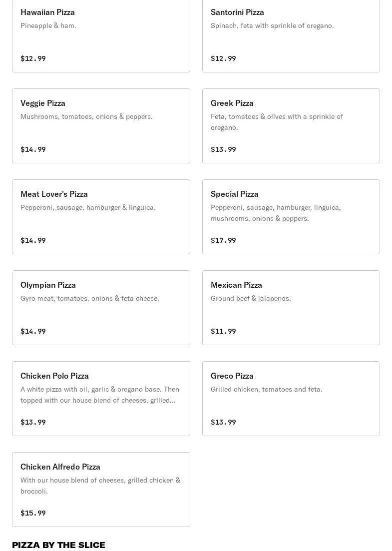Click the Hawaiian Pizza $12.99 price
The width and height of the screenshot is (392, 551).
(x=33, y=58)
